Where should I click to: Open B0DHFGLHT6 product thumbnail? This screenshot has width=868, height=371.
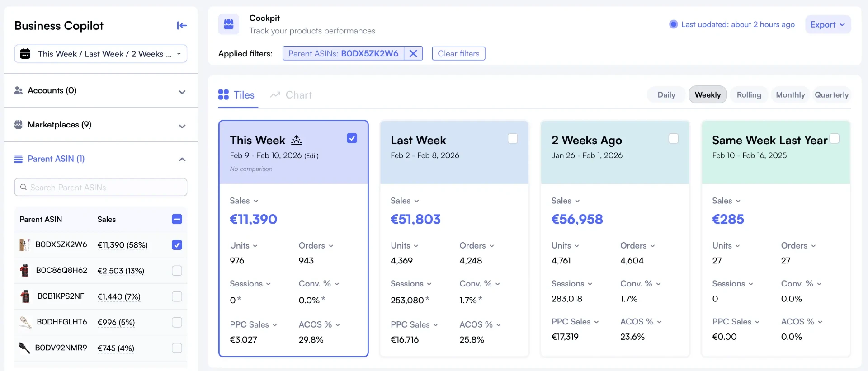pyautogui.click(x=25, y=322)
